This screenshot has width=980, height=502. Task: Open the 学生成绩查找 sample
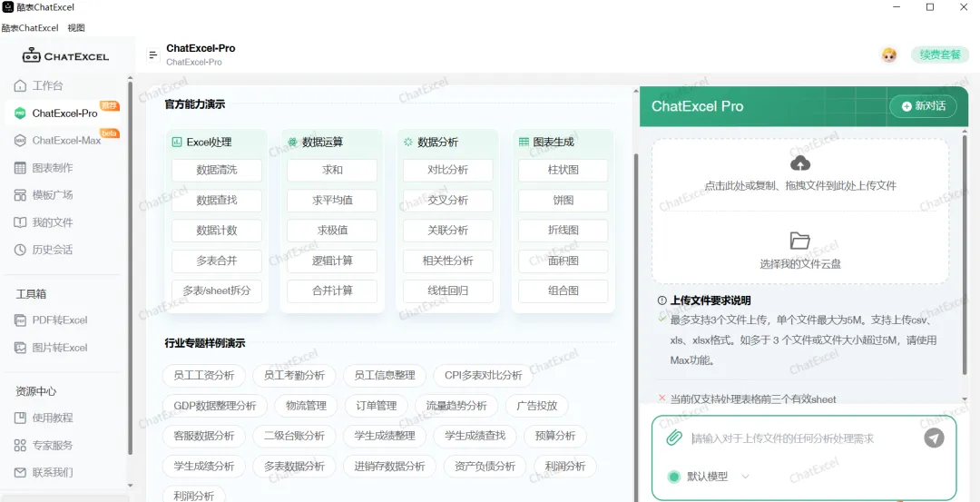point(475,436)
